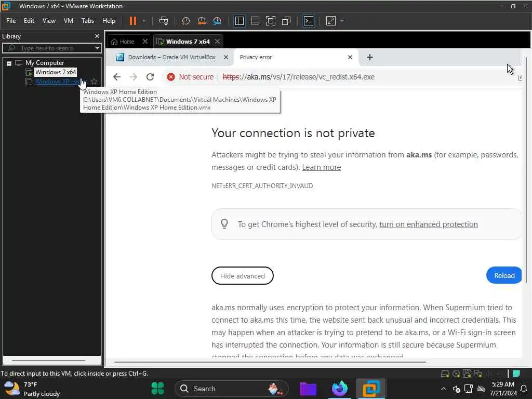Reload the page using the toolbar icon
This screenshot has height=399, width=532.
pos(150,77)
